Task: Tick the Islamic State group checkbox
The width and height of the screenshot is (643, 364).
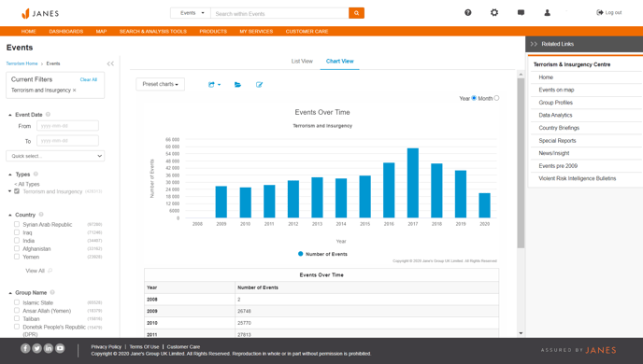Action: coord(17,302)
